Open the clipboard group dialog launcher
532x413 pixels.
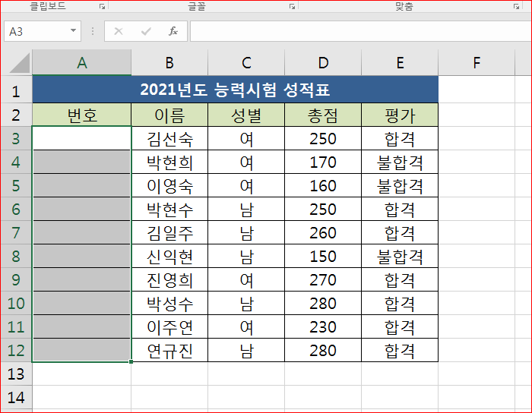pyautogui.click(x=102, y=6)
